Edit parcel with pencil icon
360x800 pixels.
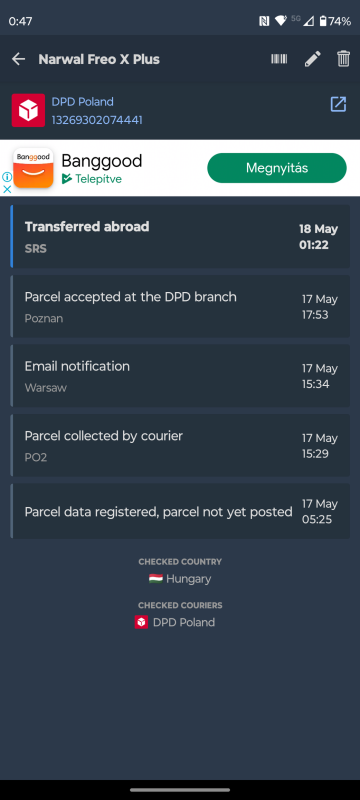click(x=313, y=59)
